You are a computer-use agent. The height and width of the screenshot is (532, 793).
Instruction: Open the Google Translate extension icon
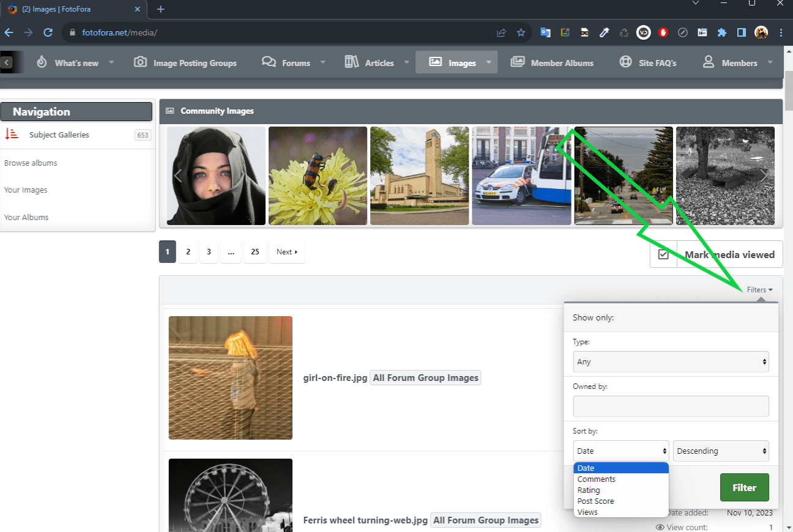coord(545,32)
